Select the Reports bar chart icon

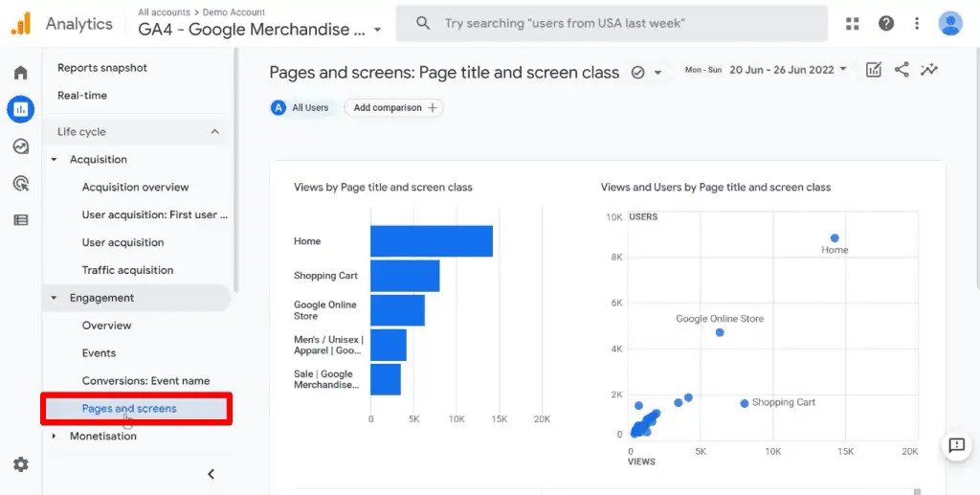pos(21,109)
